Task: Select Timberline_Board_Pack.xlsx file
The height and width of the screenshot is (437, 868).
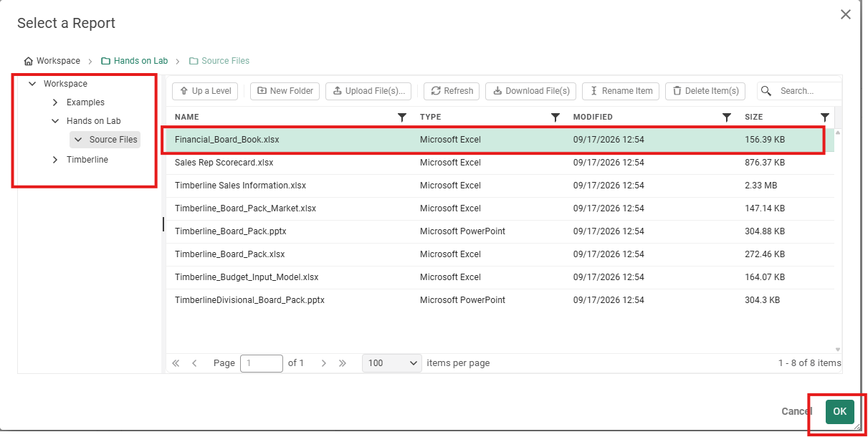Action: tap(500, 254)
